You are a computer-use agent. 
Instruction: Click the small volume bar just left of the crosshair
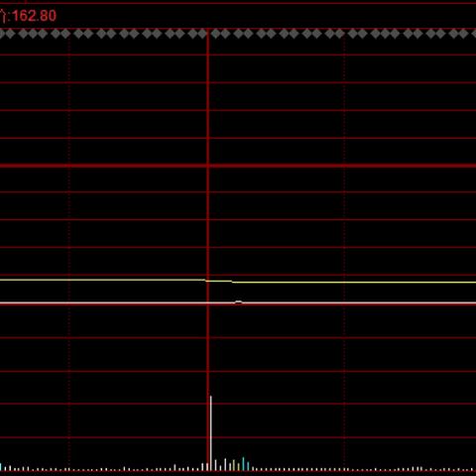(202, 467)
